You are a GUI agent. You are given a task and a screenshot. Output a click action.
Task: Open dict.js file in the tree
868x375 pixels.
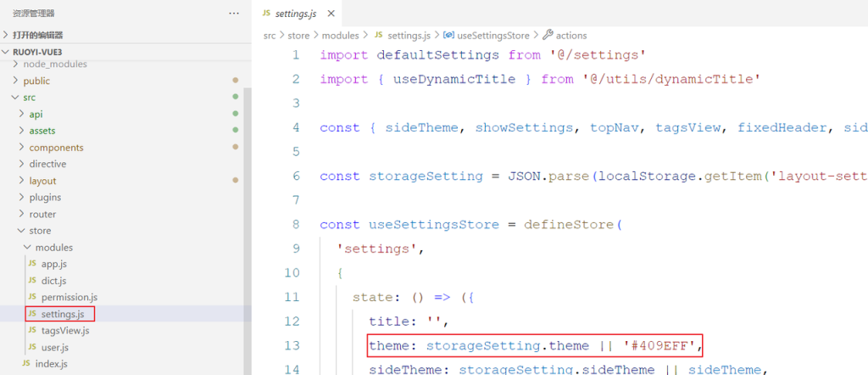(x=53, y=280)
